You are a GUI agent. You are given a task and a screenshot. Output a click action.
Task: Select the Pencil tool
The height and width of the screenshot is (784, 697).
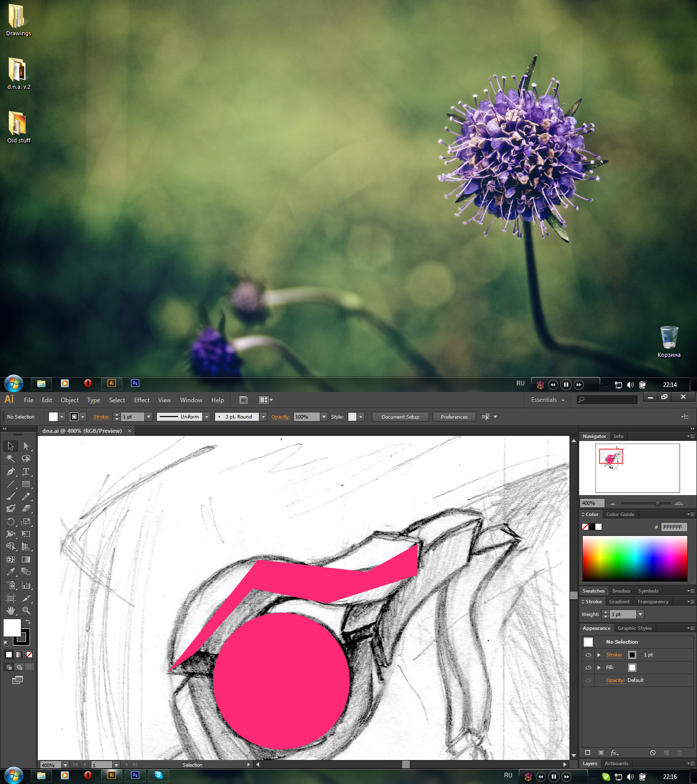point(26,496)
